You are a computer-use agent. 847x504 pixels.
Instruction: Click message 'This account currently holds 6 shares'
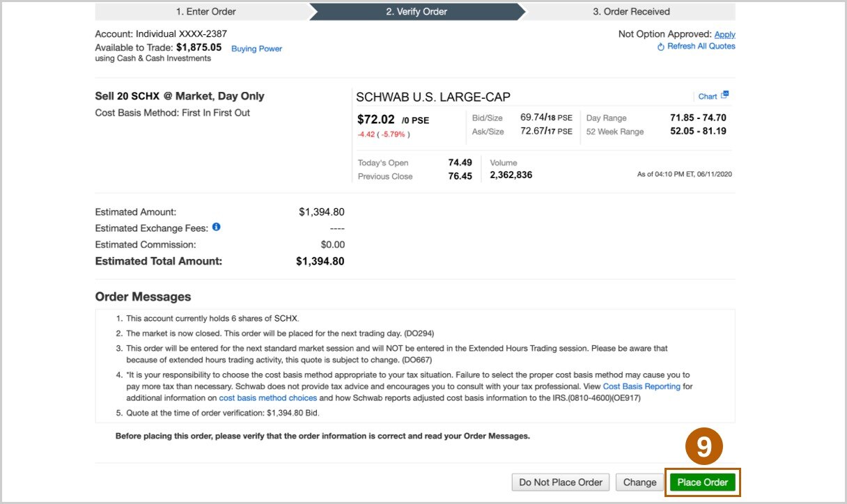(x=212, y=318)
